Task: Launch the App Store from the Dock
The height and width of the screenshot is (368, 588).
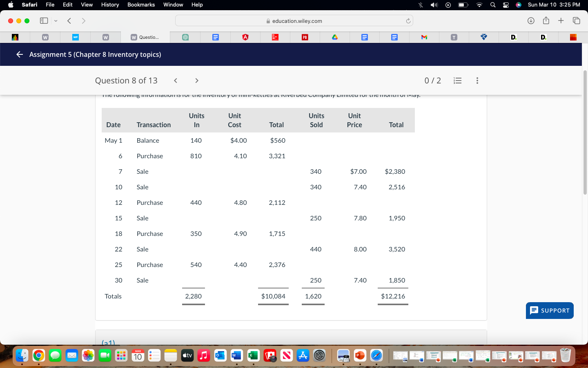Action: pyautogui.click(x=303, y=355)
